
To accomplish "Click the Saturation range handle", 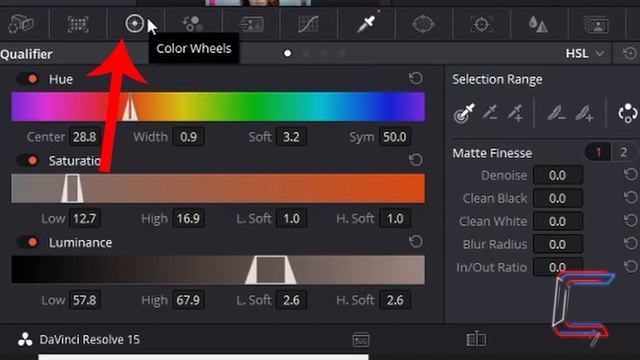I will pos(72,188).
